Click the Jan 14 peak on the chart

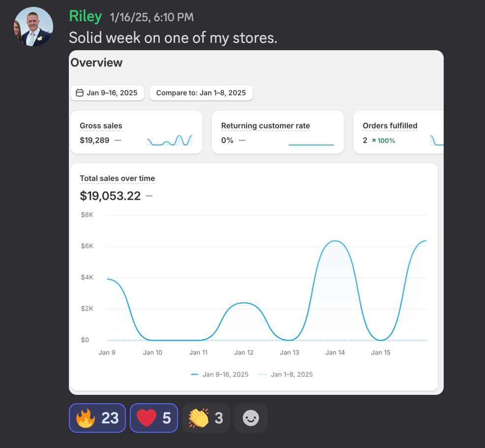tap(335, 241)
